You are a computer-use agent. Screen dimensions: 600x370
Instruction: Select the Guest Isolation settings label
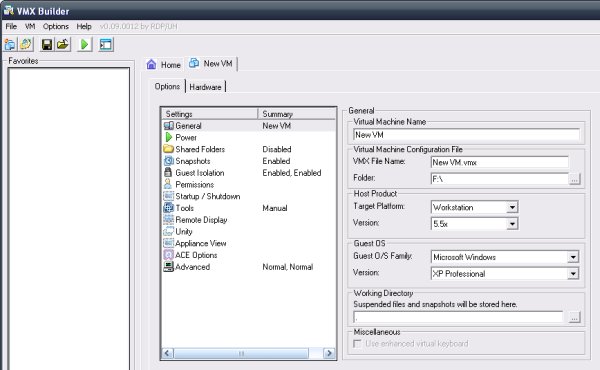click(x=200, y=173)
